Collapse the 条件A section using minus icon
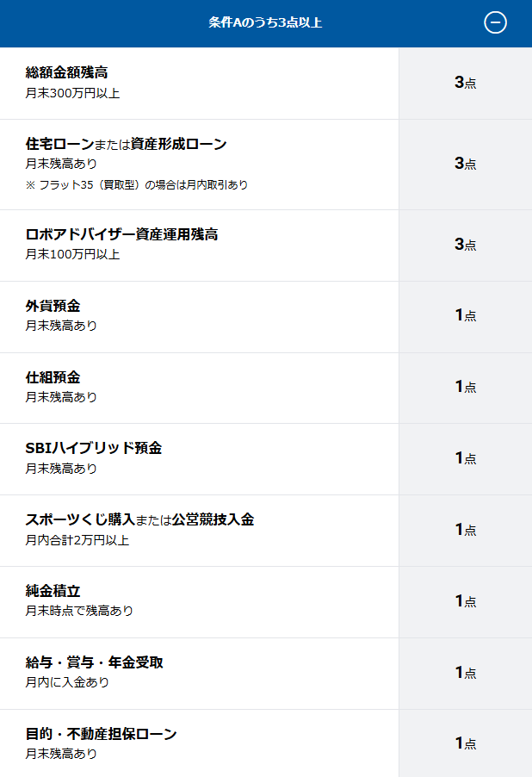 click(495, 23)
